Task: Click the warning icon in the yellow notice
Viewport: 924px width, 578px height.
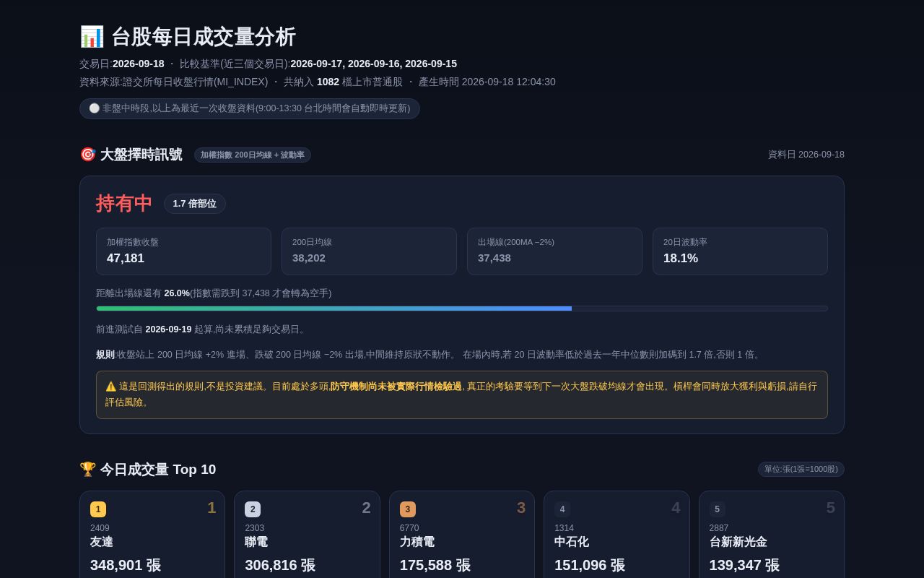Action: pyautogui.click(x=111, y=387)
